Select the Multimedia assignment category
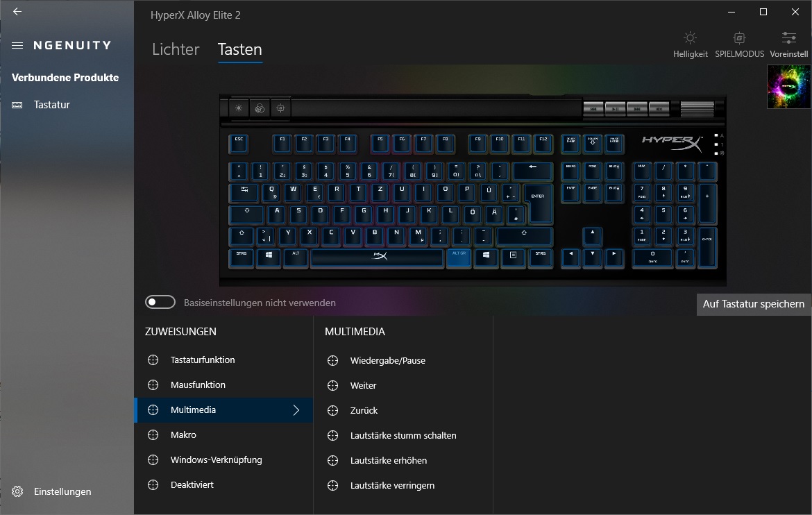Viewport: 812px width, 515px height. 223,410
